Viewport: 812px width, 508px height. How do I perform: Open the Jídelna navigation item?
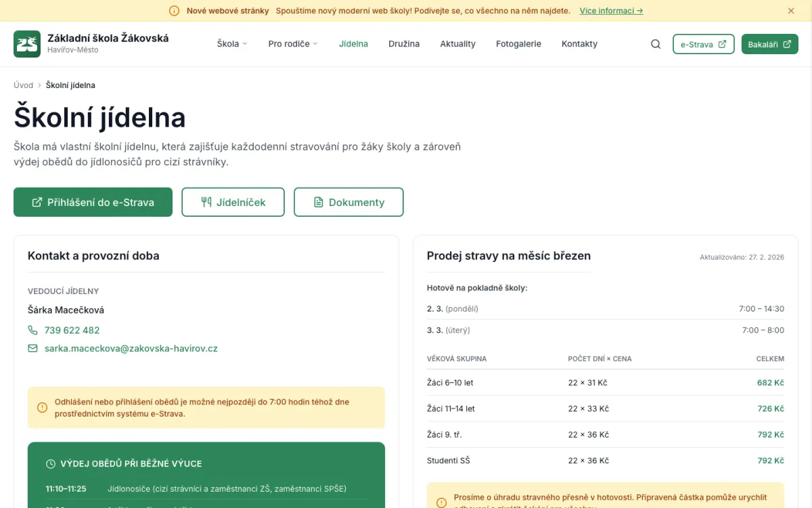(353, 44)
